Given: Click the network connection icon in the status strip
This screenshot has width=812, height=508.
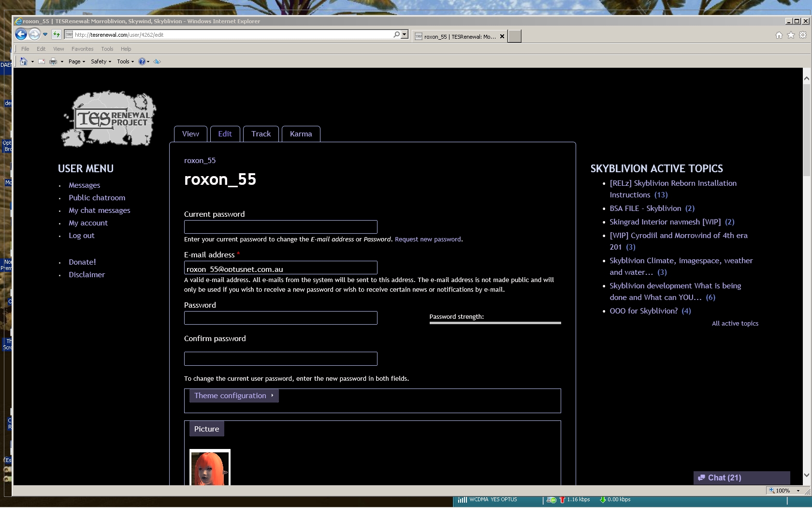Looking at the screenshot, I should (x=551, y=500).
